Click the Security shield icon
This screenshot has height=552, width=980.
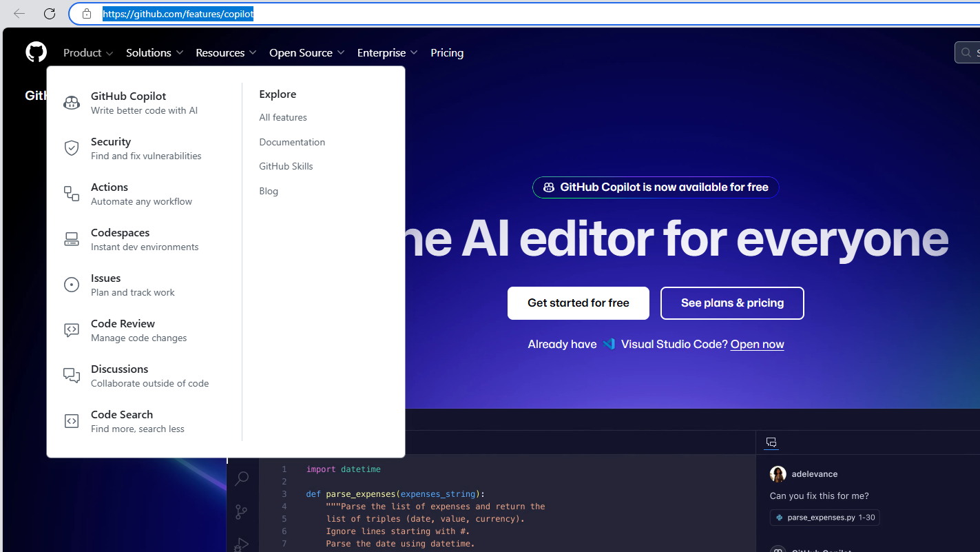coord(72,147)
